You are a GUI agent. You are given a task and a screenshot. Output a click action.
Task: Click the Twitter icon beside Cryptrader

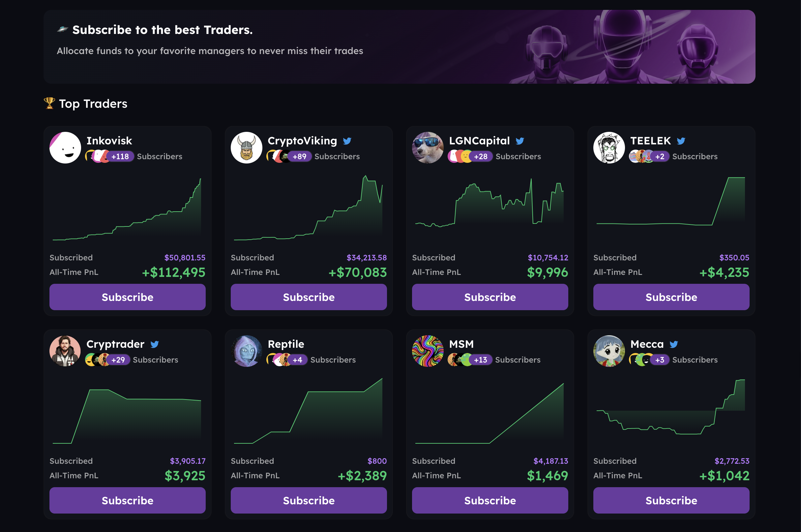[x=154, y=344]
